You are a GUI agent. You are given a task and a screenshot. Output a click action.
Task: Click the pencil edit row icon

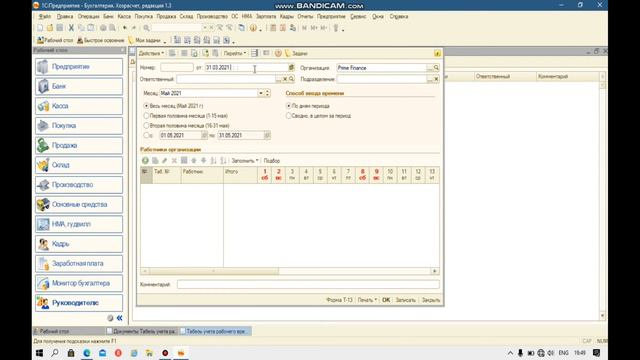click(x=164, y=161)
